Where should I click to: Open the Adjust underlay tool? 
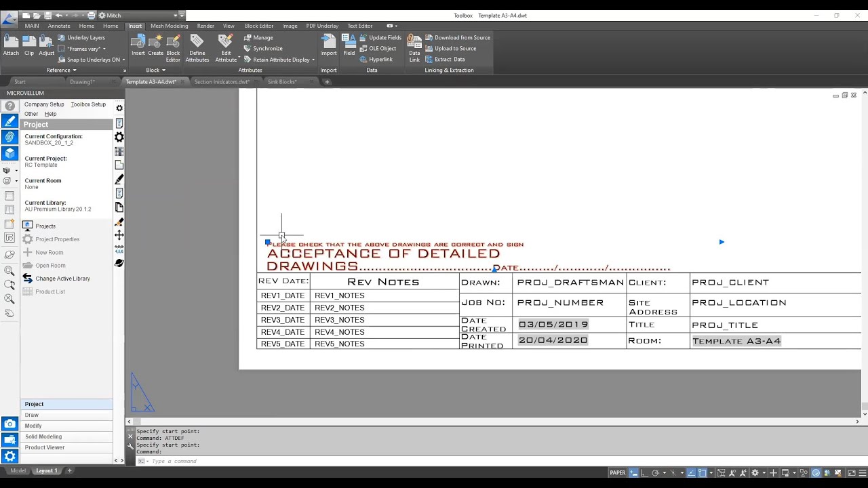point(46,45)
